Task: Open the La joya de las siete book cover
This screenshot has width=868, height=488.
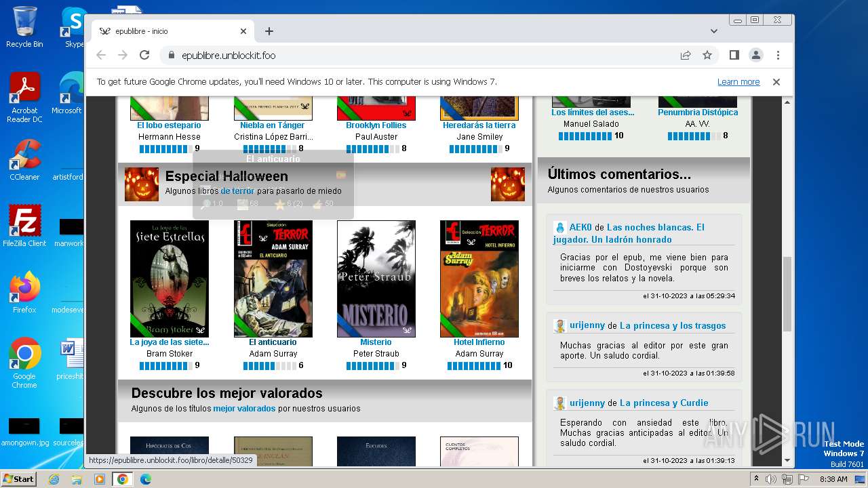Action: point(170,279)
